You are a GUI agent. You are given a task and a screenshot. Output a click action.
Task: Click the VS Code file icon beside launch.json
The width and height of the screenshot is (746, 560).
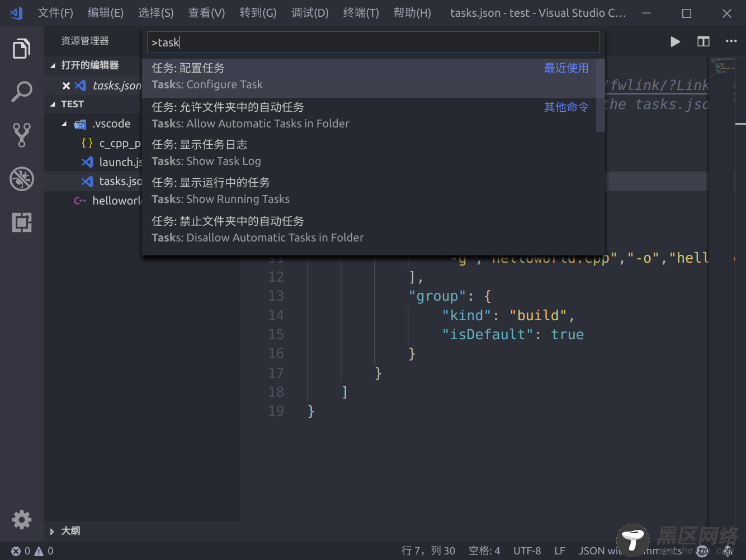[87, 162]
